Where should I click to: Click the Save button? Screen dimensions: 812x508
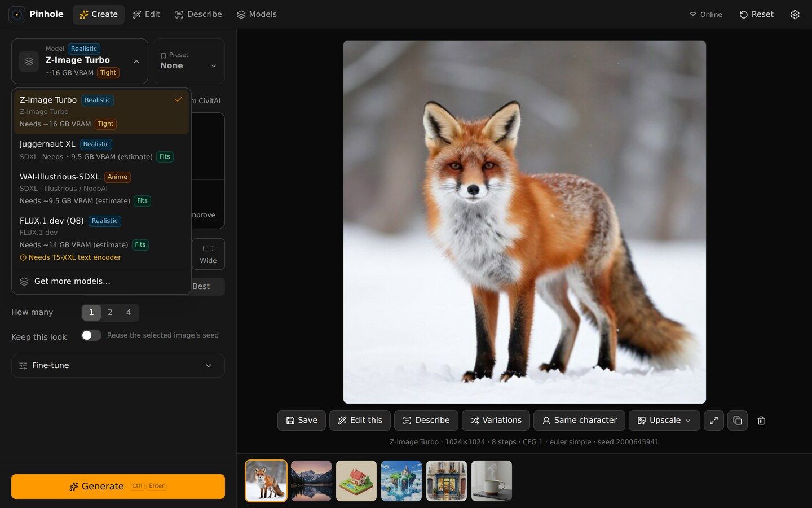(x=302, y=421)
